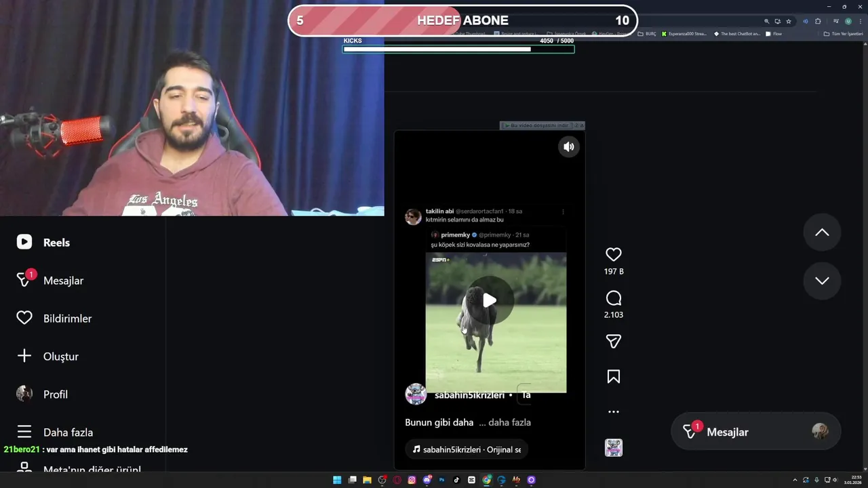Mute the reel using the speaker button
868x488 pixels.
point(569,146)
